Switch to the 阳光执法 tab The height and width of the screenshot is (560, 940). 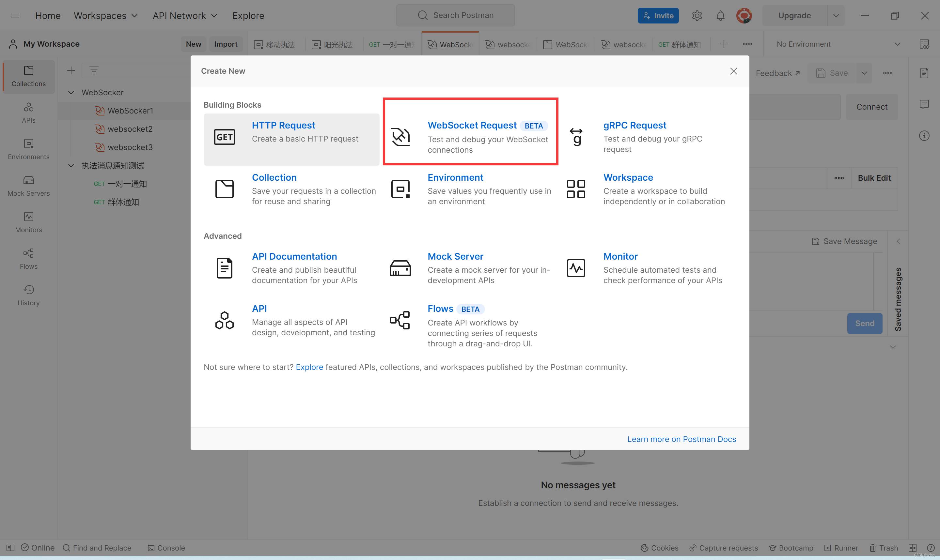point(333,45)
